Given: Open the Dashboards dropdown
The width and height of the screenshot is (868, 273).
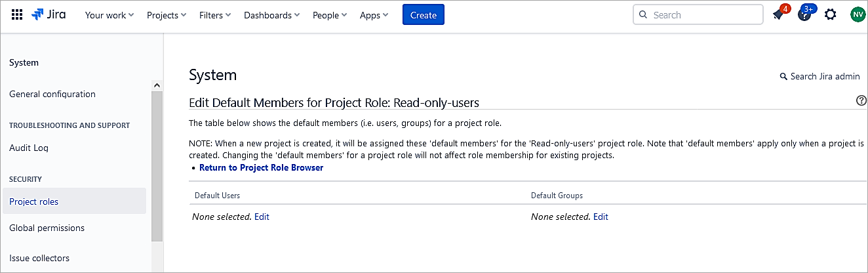Looking at the screenshot, I should [271, 15].
